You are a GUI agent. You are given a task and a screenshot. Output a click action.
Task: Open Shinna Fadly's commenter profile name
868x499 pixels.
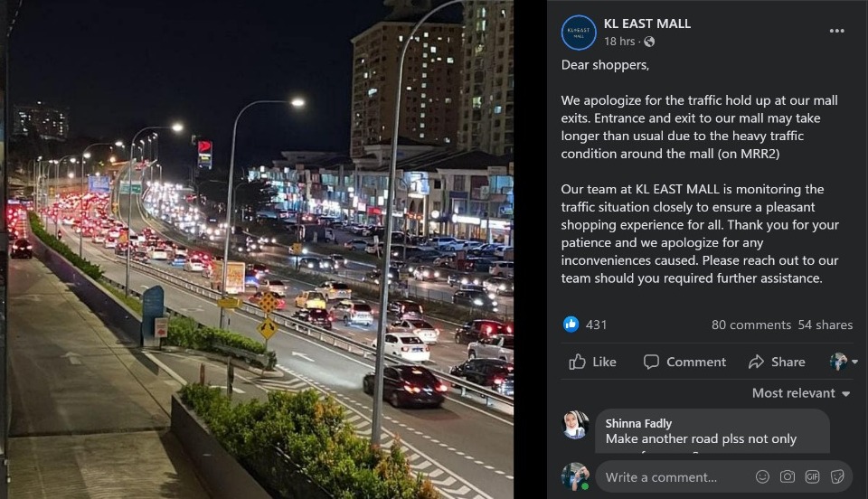pyautogui.click(x=638, y=423)
